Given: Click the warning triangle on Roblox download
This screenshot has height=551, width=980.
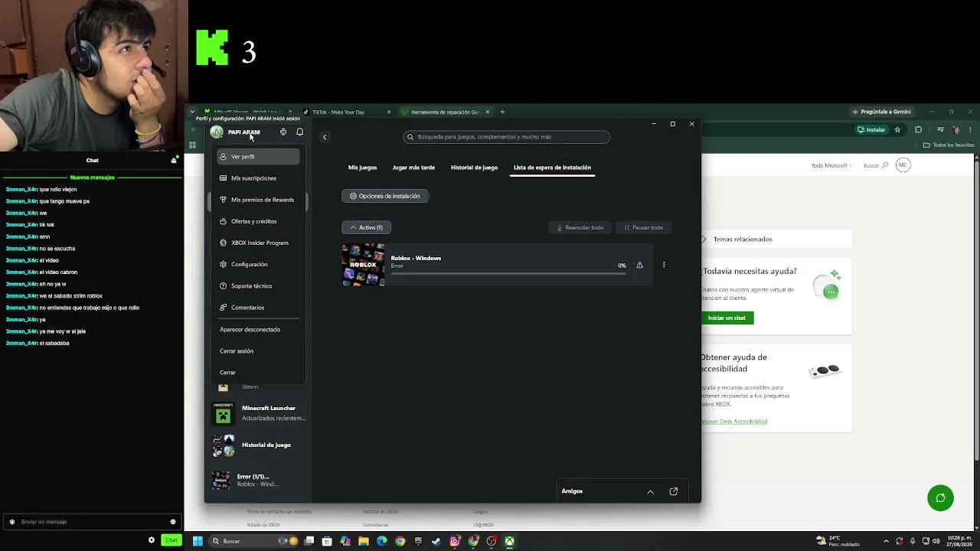Looking at the screenshot, I should pyautogui.click(x=639, y=266).
